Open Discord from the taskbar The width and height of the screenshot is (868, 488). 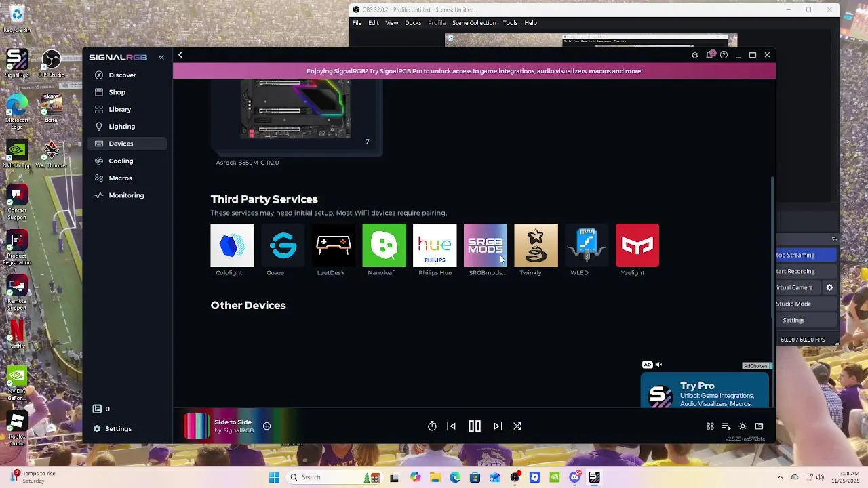[x=574, y=477]
